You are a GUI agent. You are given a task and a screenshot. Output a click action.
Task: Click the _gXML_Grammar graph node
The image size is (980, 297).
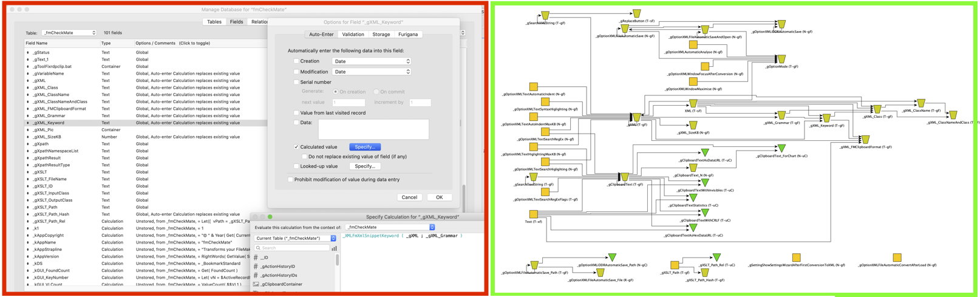pyautogui.click(x=781, y=115)
